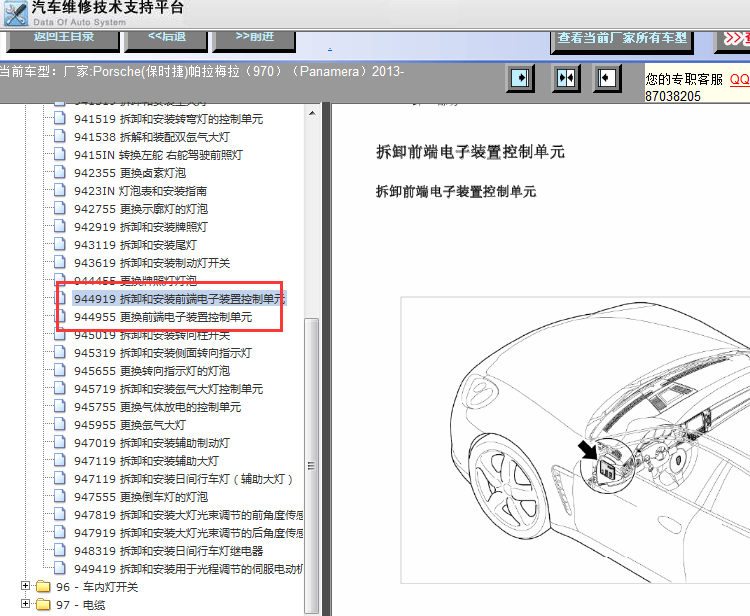Image resolution: width=750 pixels, height=616 pixels.
Task: Click the expand-right panel arrow icon
Action: 520,77
